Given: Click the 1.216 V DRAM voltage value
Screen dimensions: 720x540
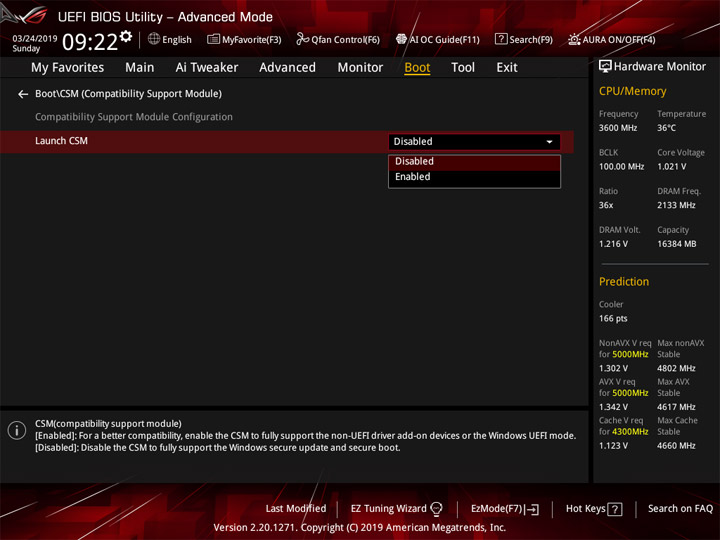Looking at the screenshot, I should tap(613, 244).
